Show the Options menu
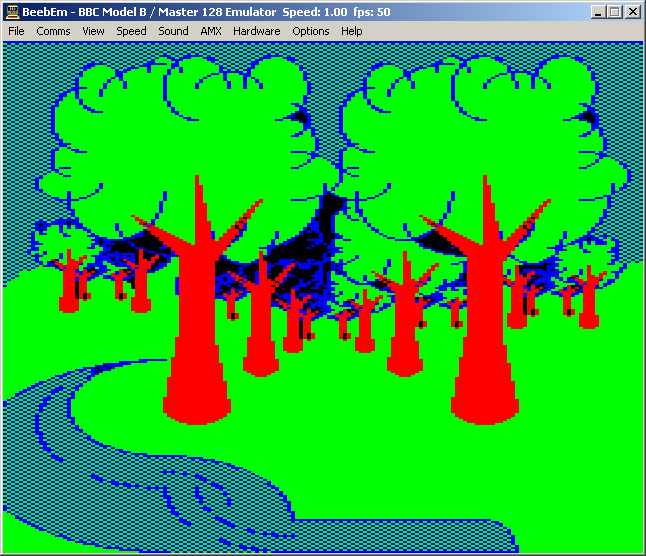 (x=311, y=31)
